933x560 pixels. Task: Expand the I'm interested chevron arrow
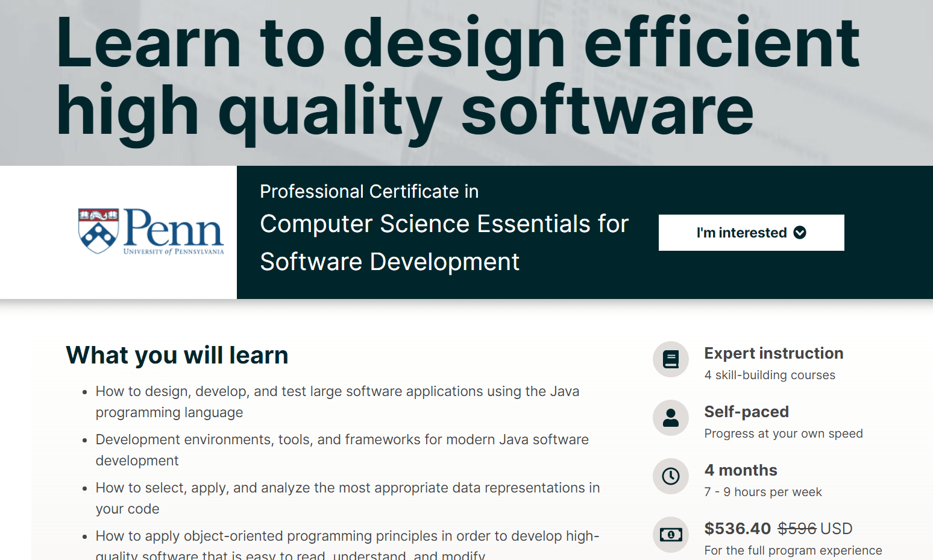pyautogui.click(x=800, y=233)
